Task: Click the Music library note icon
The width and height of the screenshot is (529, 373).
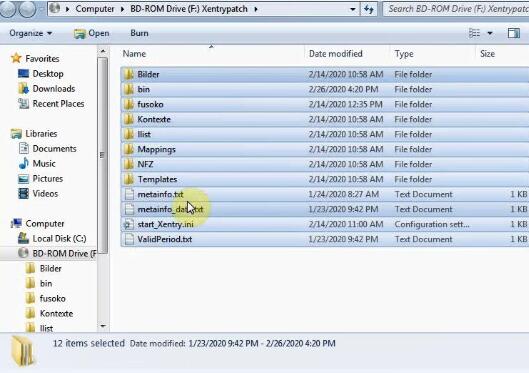Action: pyautogui.click(x=24, y=164)
